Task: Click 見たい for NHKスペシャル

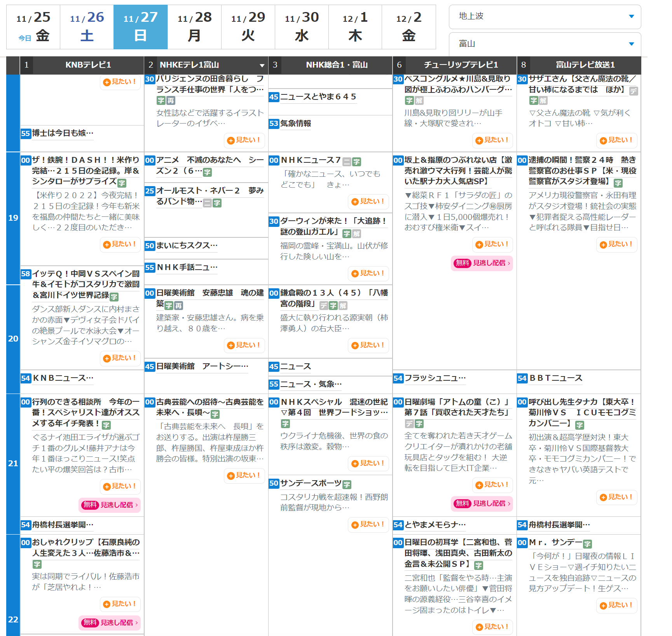Action: (x=368, y=463)
